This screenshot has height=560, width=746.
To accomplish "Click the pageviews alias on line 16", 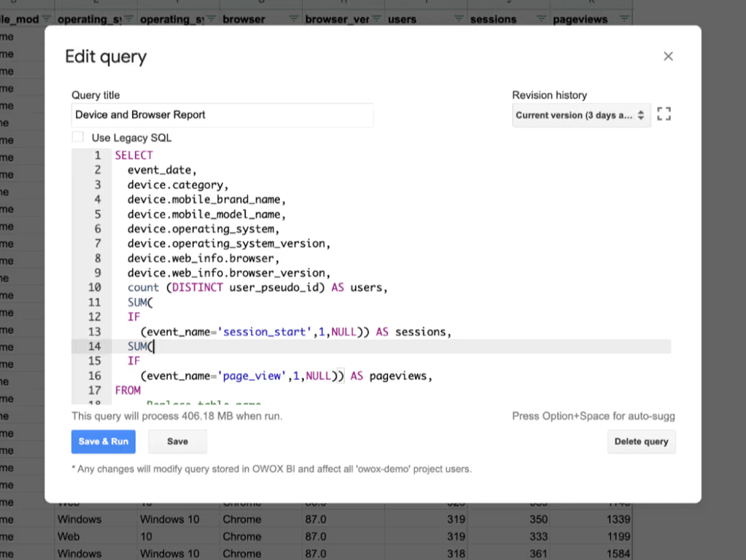I will point(397,376).
